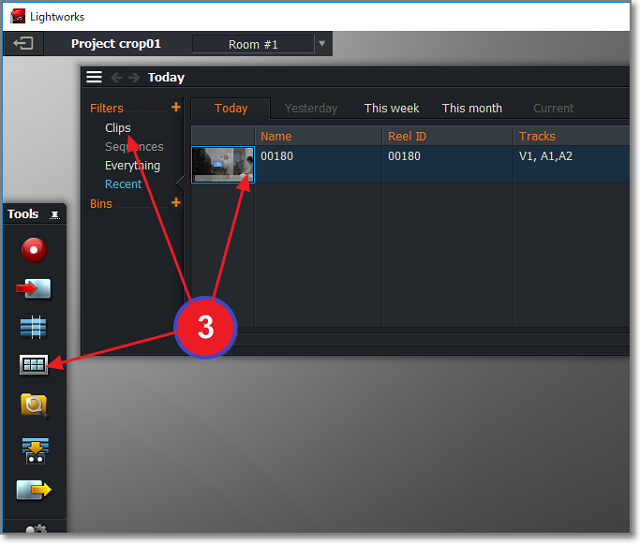Open the Export tool with yellow arrow
The image size is (640, 543).
34,490
